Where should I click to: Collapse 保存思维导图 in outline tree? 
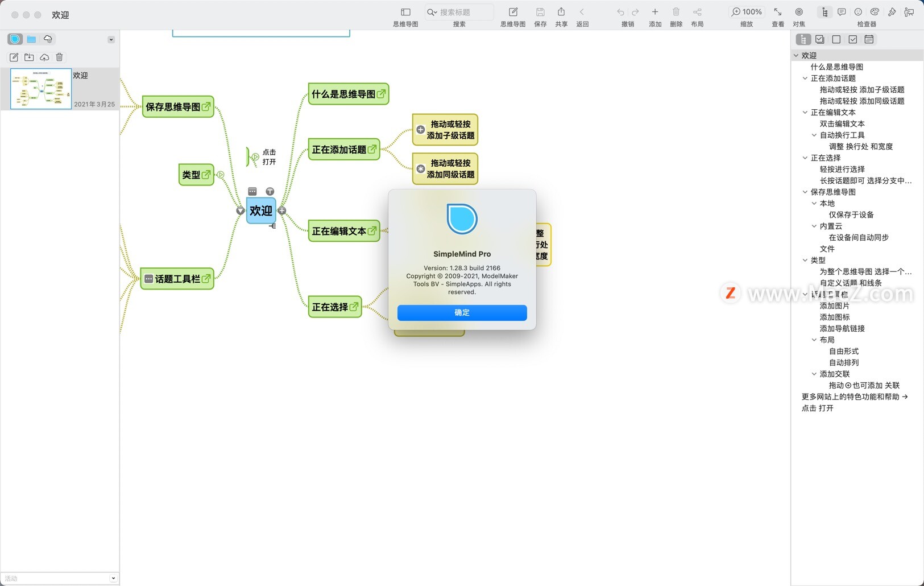[x=805, y=192]
